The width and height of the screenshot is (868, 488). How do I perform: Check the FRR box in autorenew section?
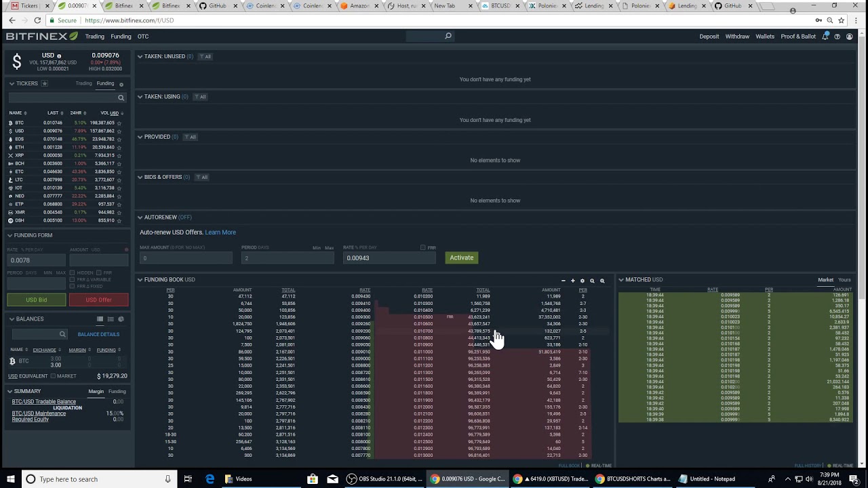422,247
